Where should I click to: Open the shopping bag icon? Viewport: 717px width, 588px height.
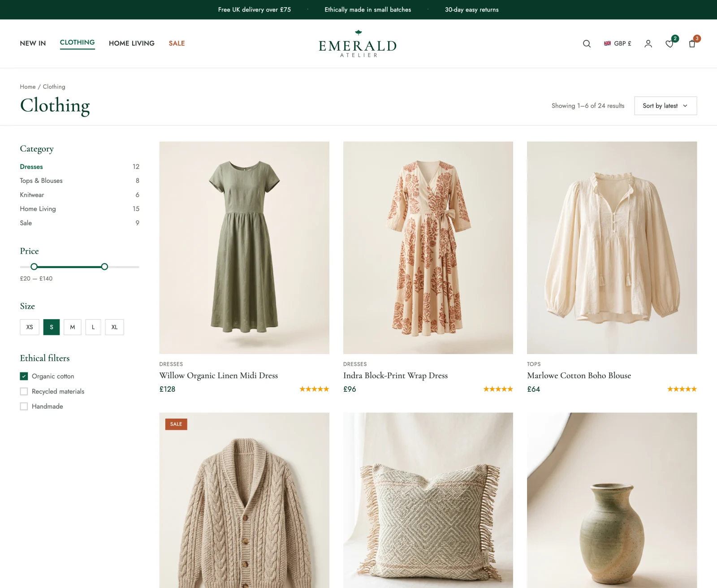tap(692, 43)
